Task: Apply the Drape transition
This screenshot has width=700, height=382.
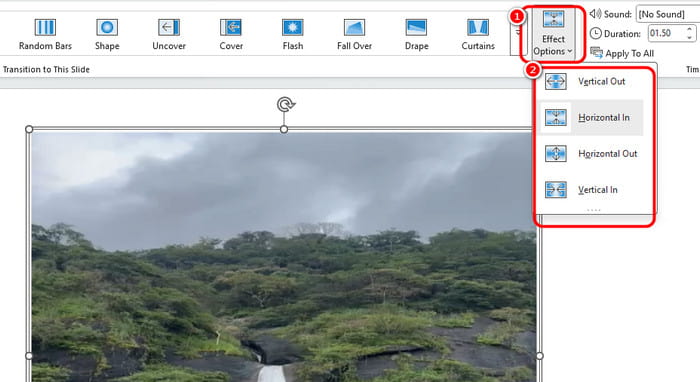Action: point(417,34)
